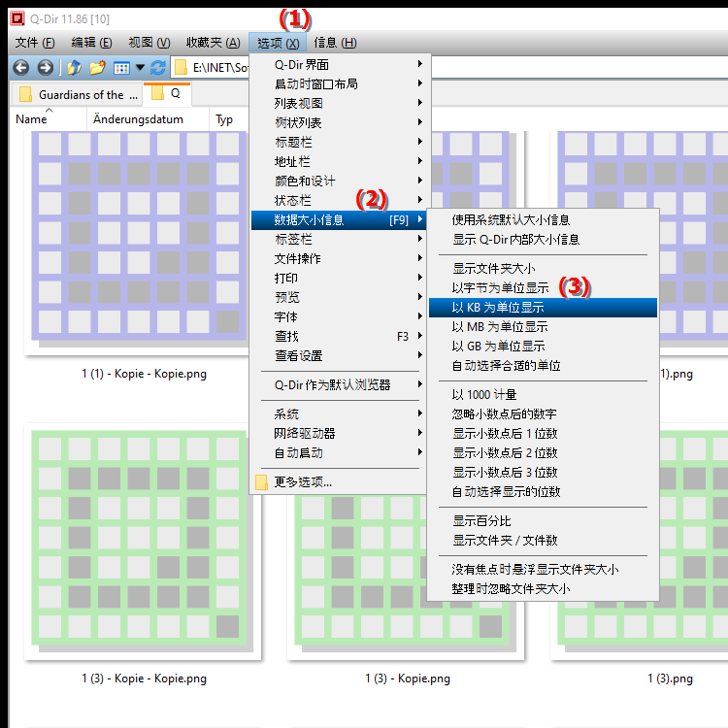728x728 pixels.
Task: Open the view mode dropdown arrow
Action: pos(140,68)
